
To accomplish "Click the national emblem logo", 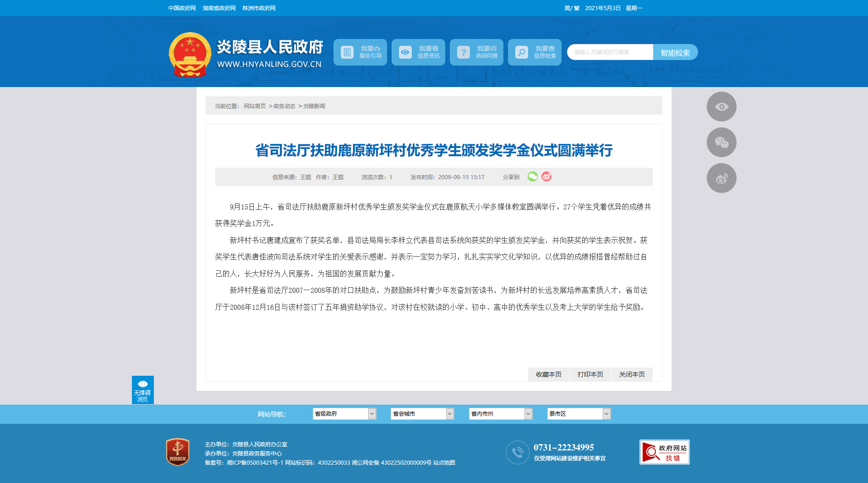I will pyautogui.click(x=190, y=55).
